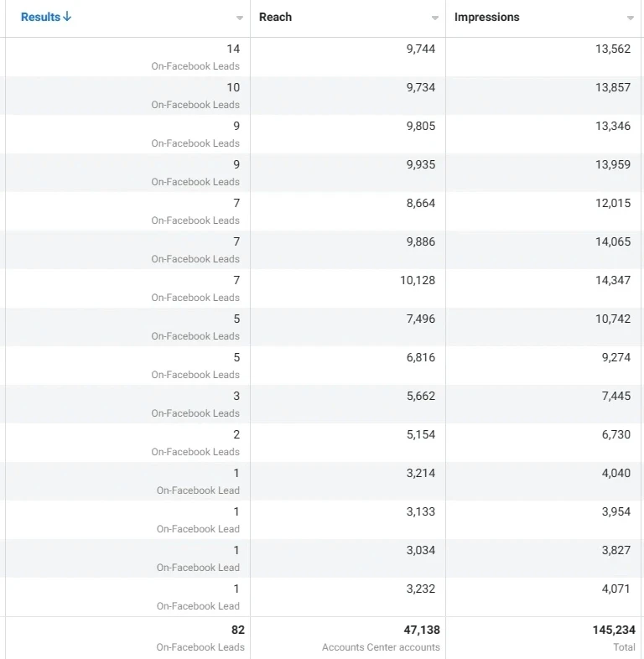Click reach value 3,214

pos(421,473)
